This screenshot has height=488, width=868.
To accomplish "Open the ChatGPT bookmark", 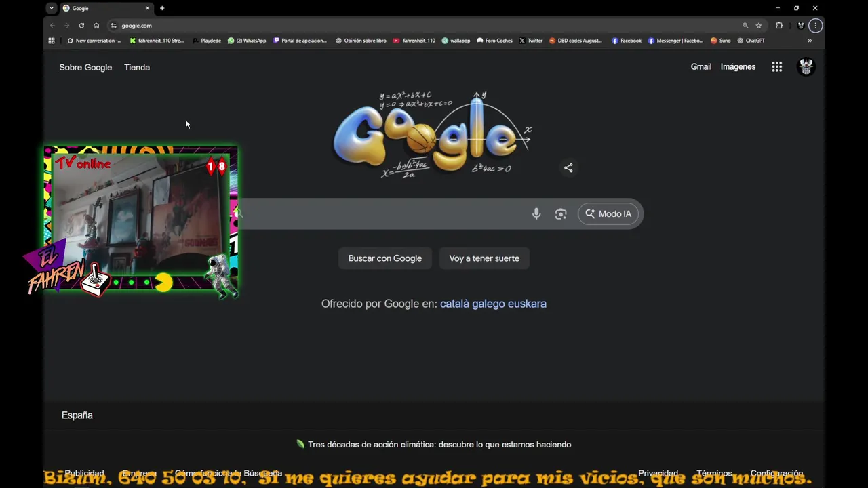I will coord(751,41).
